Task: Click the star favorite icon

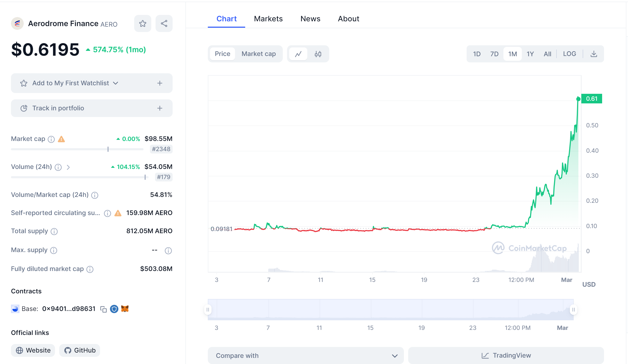Action: 142,23
